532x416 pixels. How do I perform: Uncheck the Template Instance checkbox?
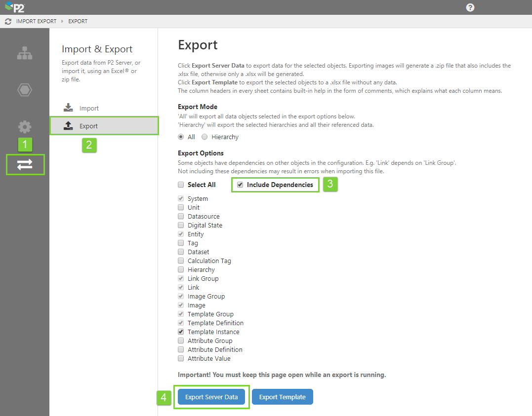(181, 332)
